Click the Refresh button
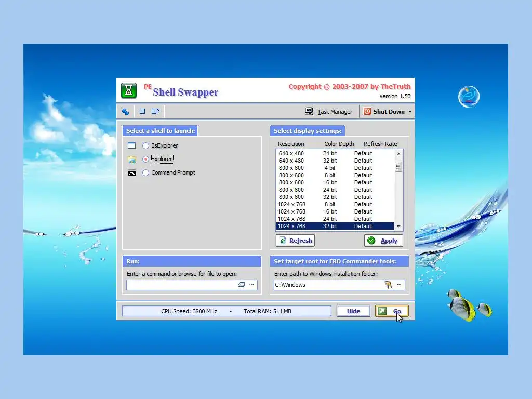 click(x=295, y=241)
